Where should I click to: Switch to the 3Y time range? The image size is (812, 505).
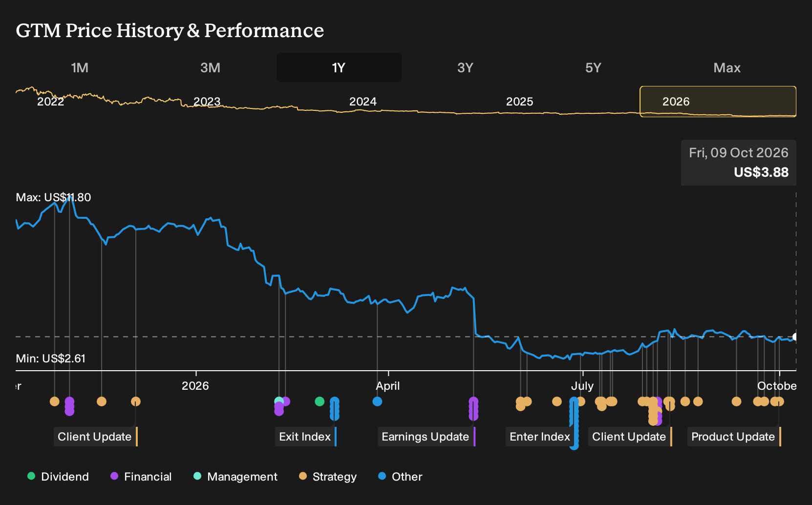click(x=465, y=67)
